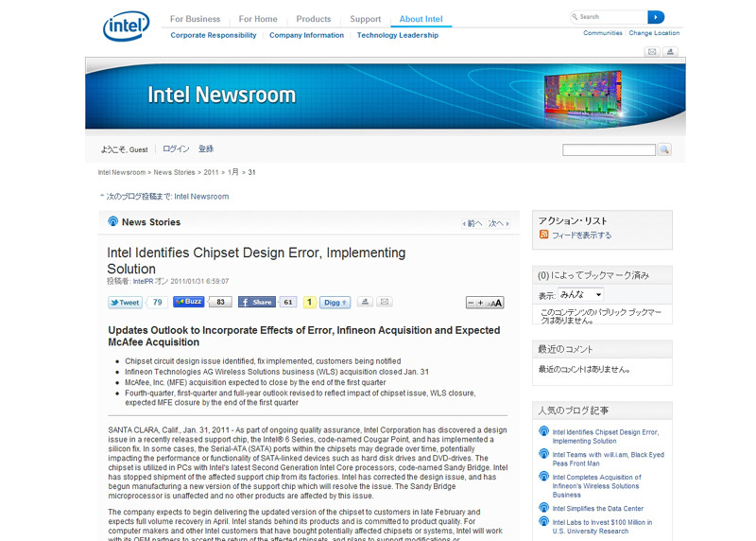
Task: Click the print icon in the share bar
Action: 365,302
